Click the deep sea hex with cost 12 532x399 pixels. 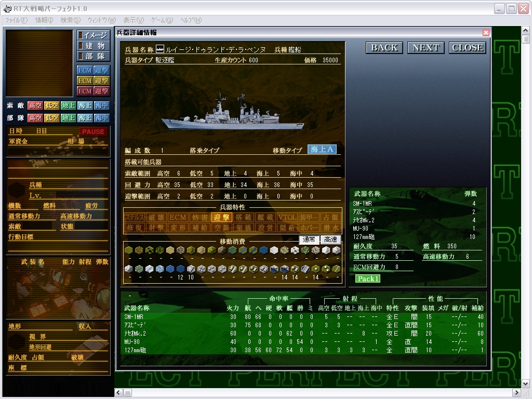tap(180, 269)
